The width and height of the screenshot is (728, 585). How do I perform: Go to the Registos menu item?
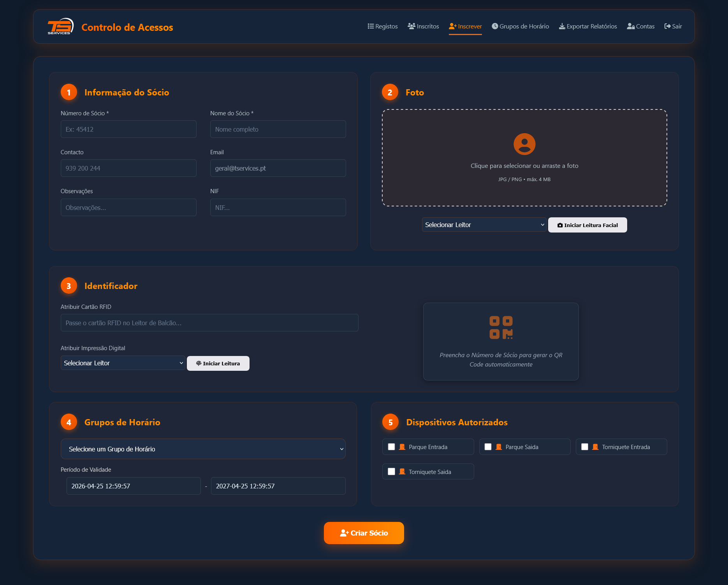tap(383, 26)
